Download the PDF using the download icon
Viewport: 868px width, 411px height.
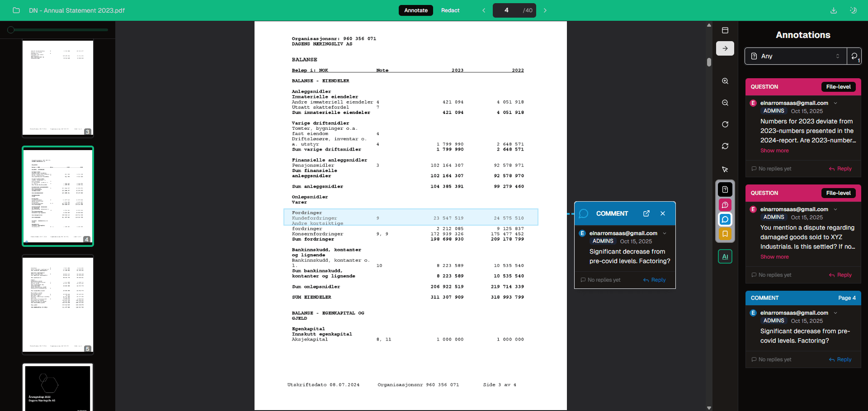pyautogui.click(x=834, y=10)
